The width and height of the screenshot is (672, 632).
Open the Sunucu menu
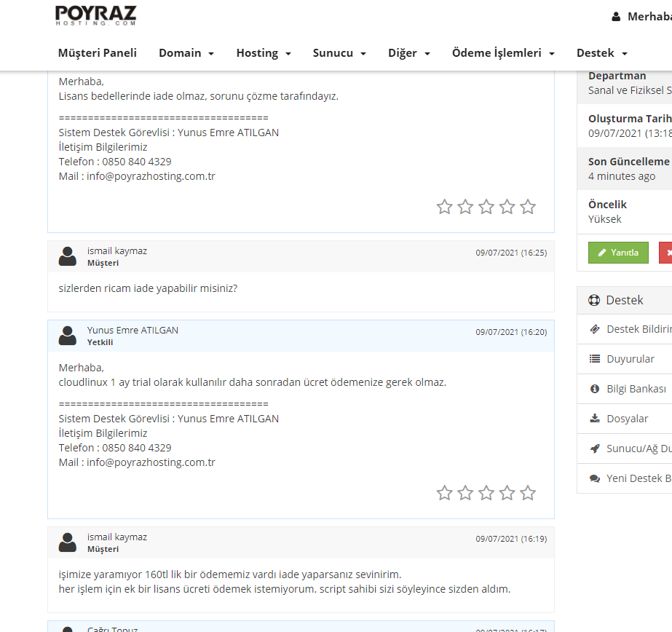(339, 52)
